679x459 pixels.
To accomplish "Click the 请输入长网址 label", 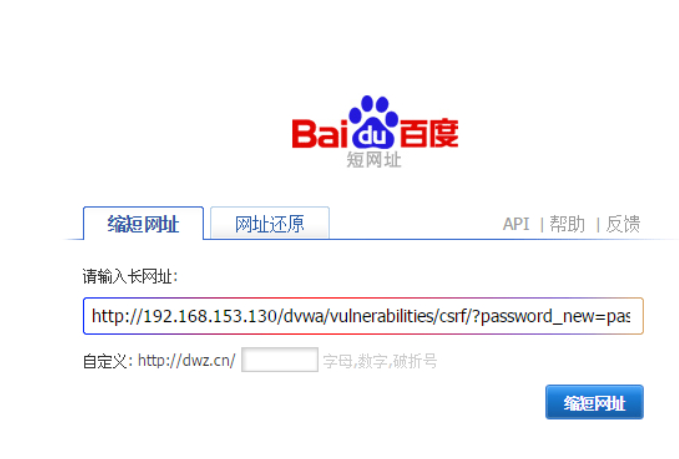I will [x=130, y=276].
